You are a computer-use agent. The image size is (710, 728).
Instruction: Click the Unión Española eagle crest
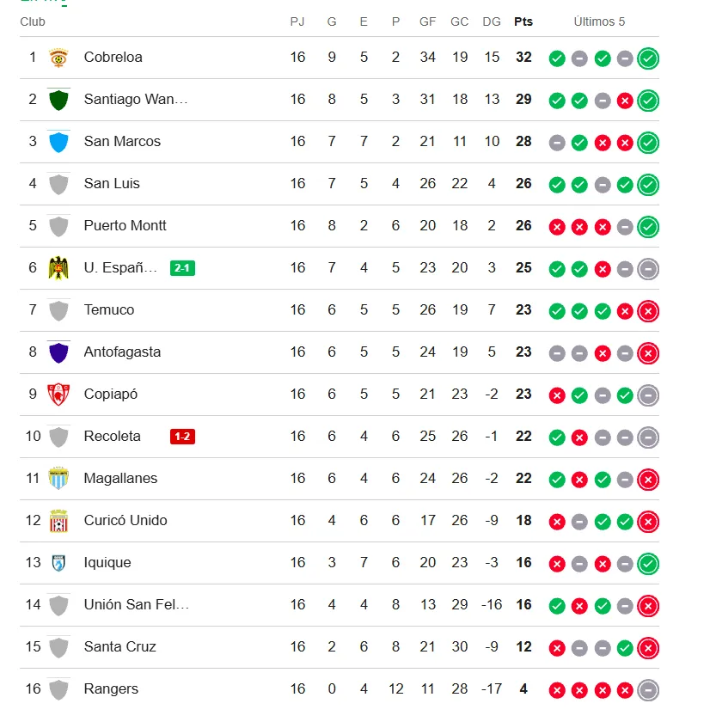point(58,268)
